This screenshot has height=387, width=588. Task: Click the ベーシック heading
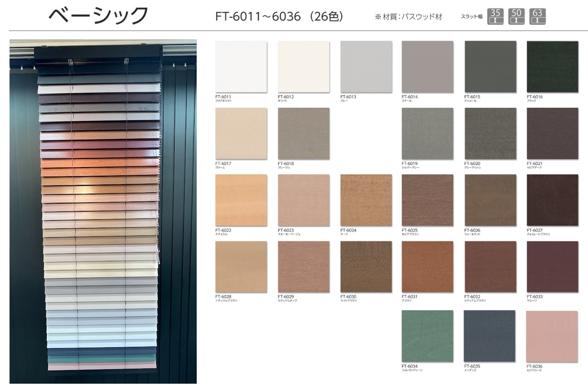tap(98, 16)
